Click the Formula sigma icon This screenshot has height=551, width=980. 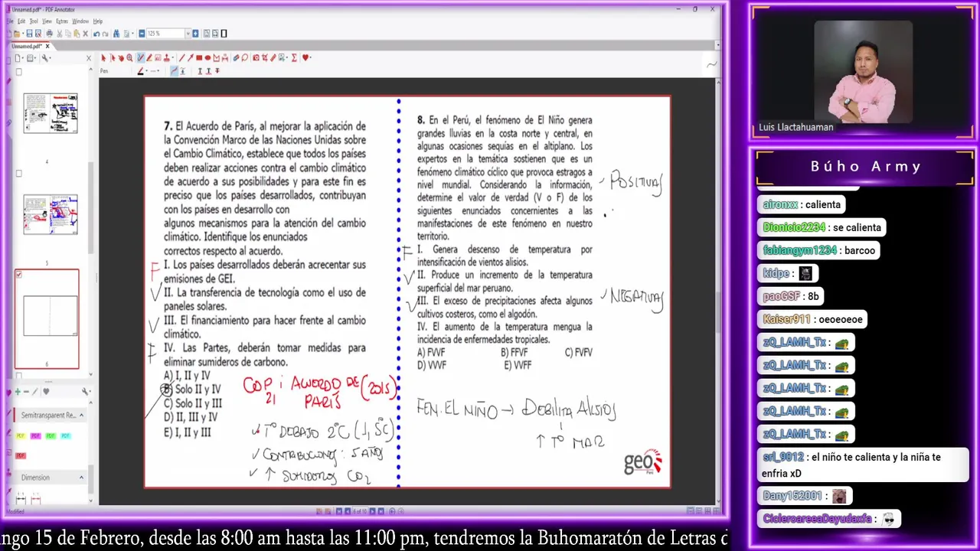(x=294, y=58)
